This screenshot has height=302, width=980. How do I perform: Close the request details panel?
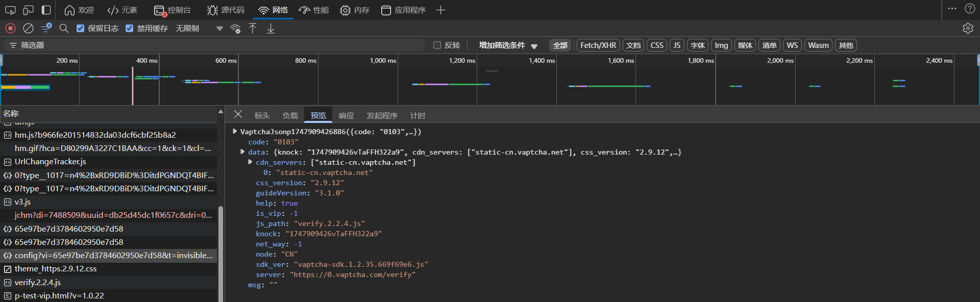pos(238,114)
